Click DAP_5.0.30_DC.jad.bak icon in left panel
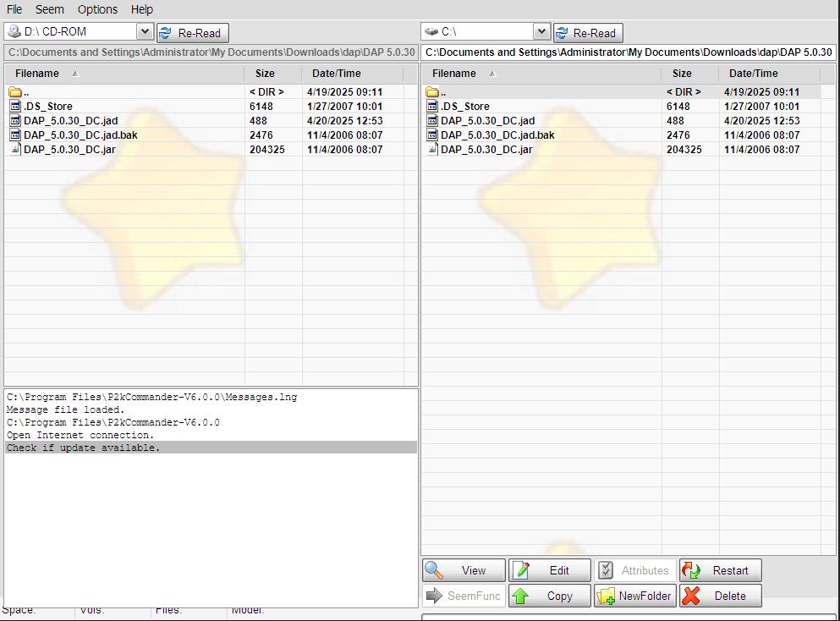 point(15,135)
